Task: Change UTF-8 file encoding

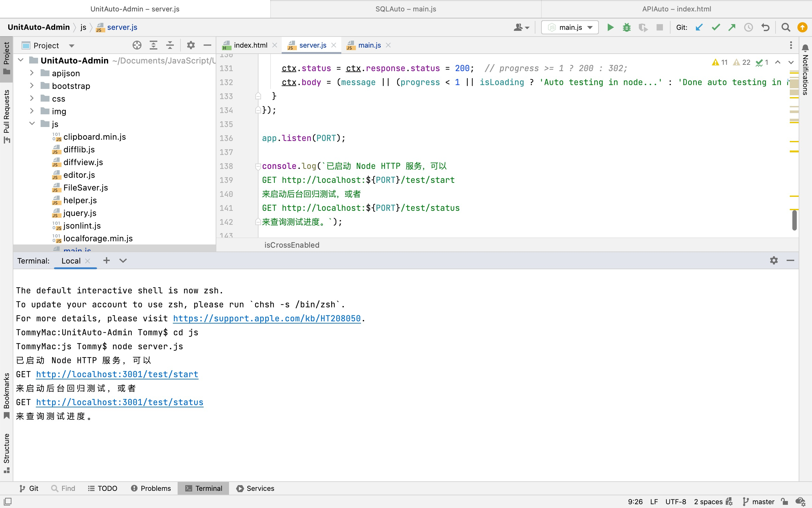Action: pos(676,502)
